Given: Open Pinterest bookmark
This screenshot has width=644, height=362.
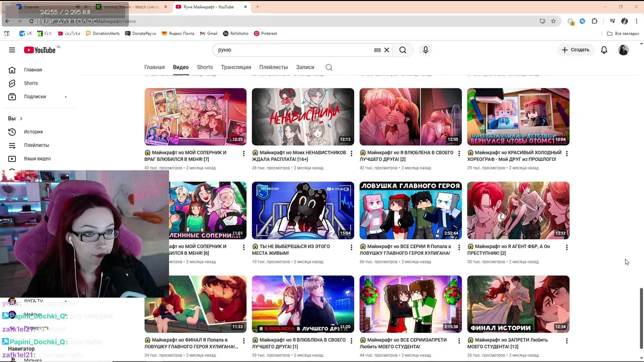Looking at the screenshot, I should [266, 34].
